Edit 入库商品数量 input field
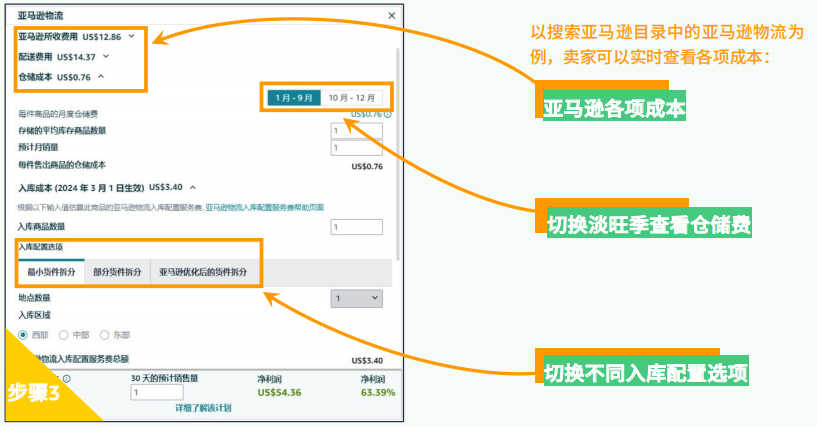Image resolution: width=817 pixels, height=427 pixels. [x=356, y=227]
